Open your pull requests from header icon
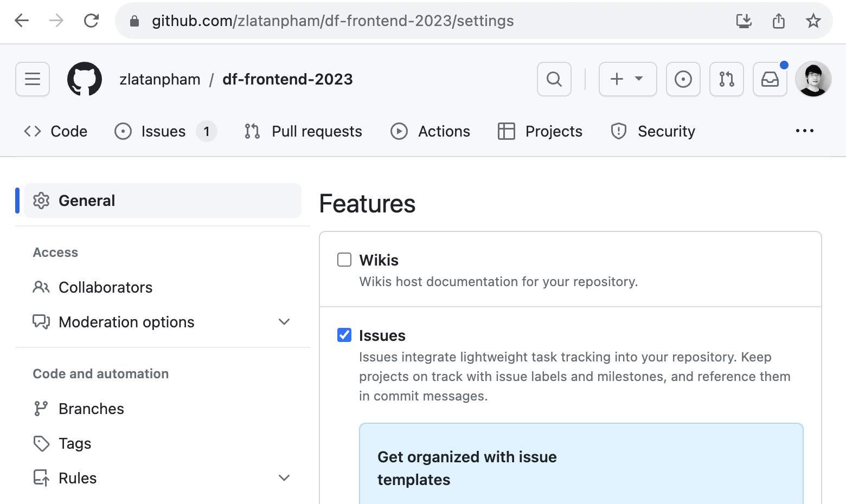Viewport: 846px width, 504px height. 727,79
